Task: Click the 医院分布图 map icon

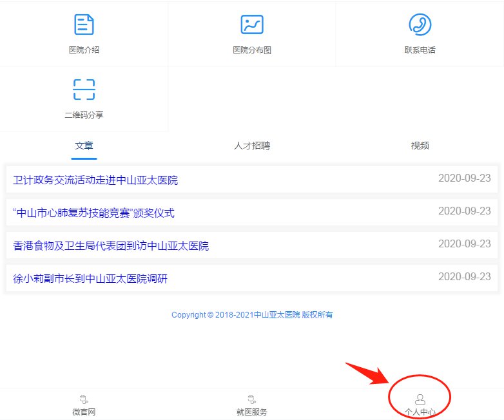Action: (x=252, y=24)
